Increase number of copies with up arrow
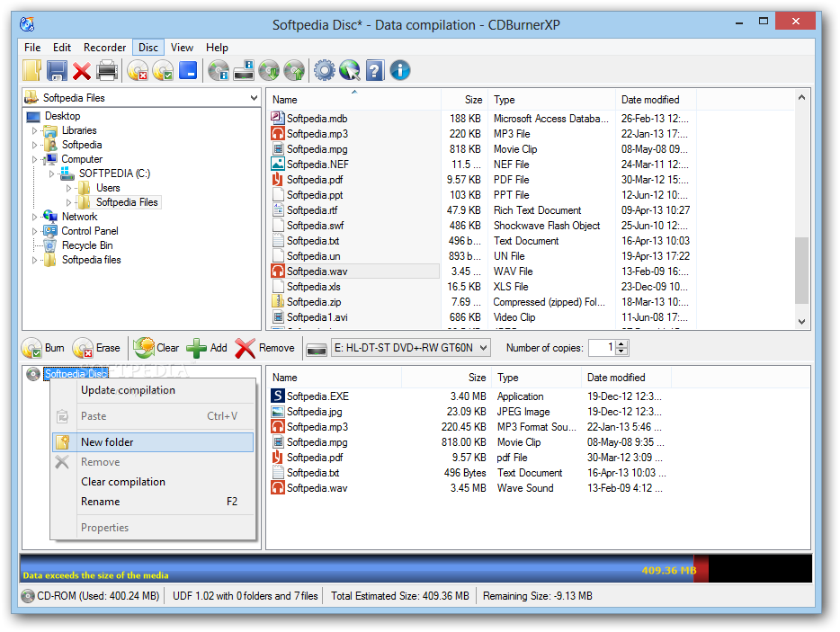Image resolution: width=840 pixels, height=632 pixels. (621, 343)
